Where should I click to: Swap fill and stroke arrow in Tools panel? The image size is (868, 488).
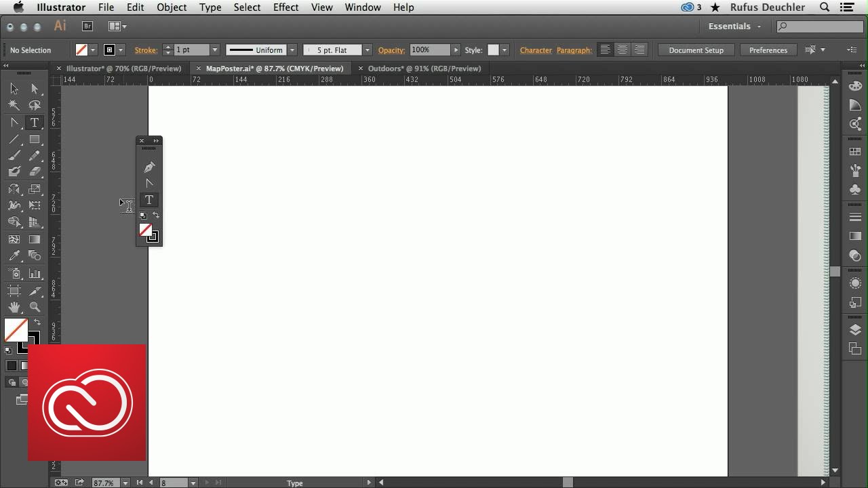point(37,323)
